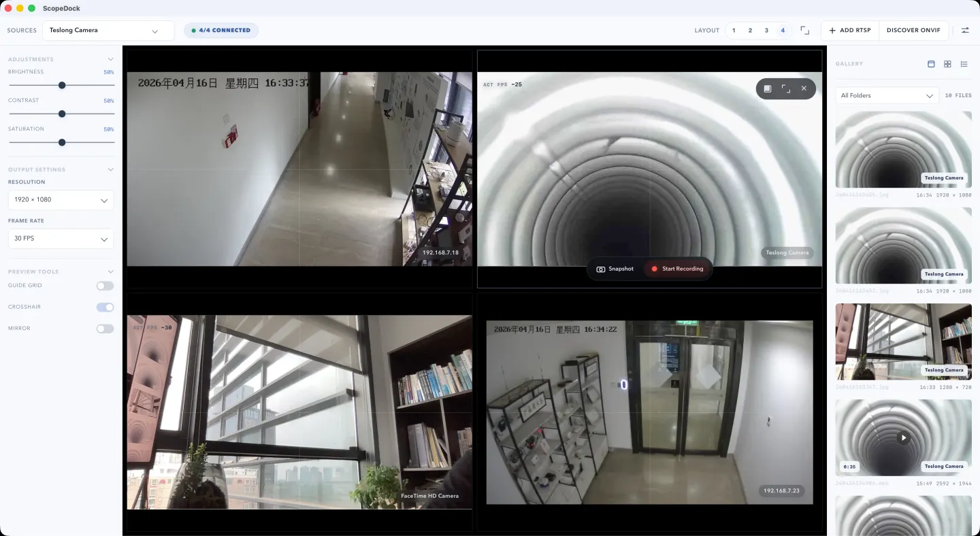This screenshot has height=536, width=980.
Task: Click the red record dot icon
Action: coord(654,269)
